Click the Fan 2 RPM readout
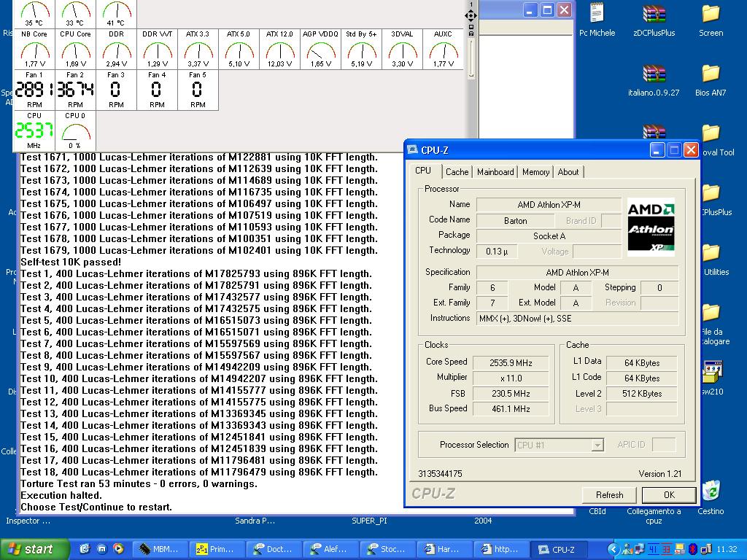Image resolution: width=747 pixels, height=560 pixels. [x=75, y=90]
